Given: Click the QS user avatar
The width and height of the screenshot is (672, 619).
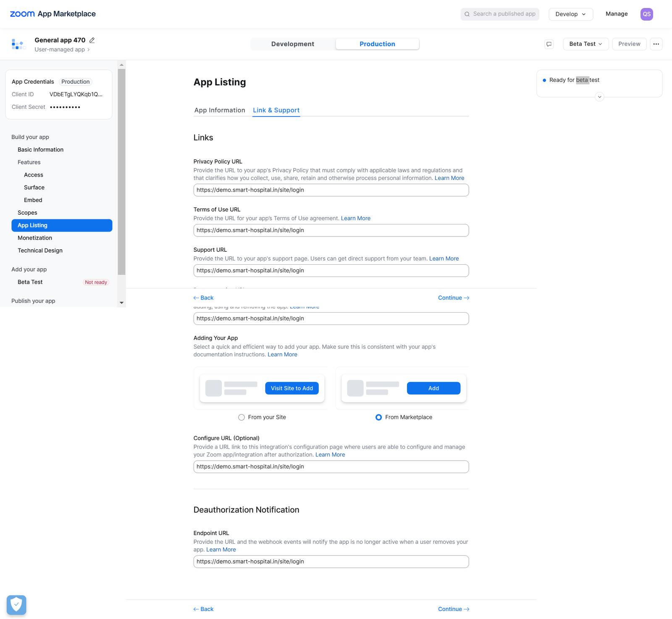Looking at the screenshot, I should (646, 14).
